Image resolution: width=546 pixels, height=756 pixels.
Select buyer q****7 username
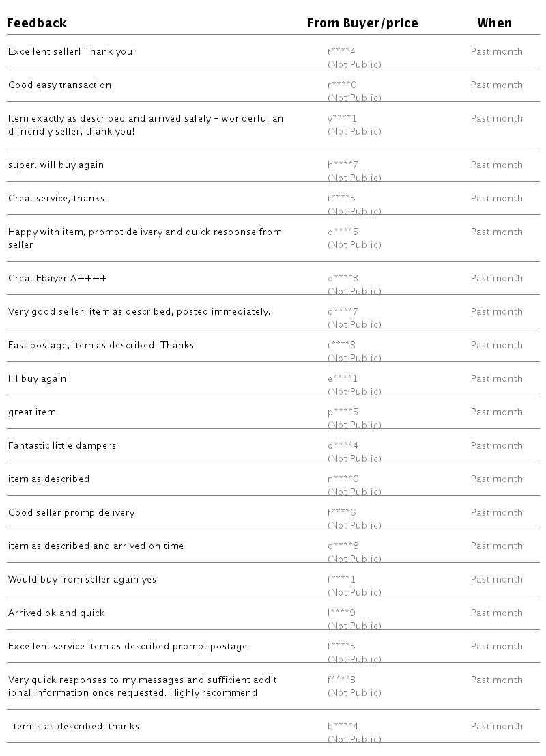[343, 312]
